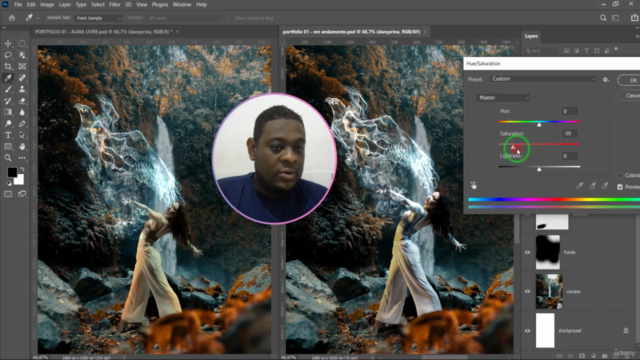
Task: Select the Elliptical Marquee tool
Action: pyautogui.click(x=22, y=44)
